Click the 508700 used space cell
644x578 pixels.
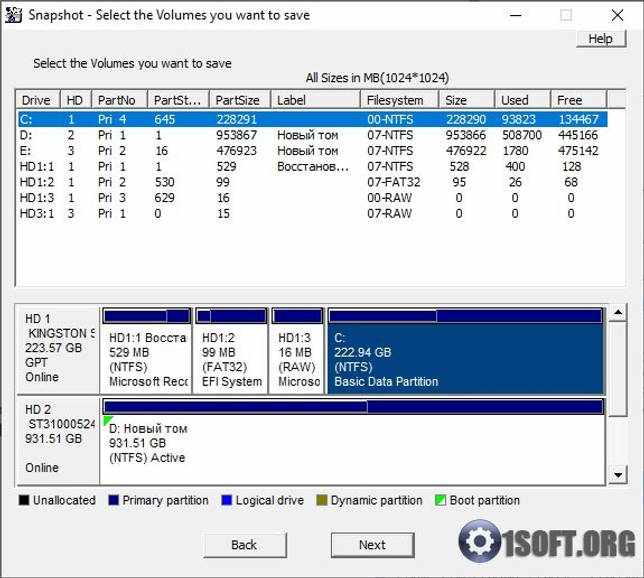click(x=522, y=135)
